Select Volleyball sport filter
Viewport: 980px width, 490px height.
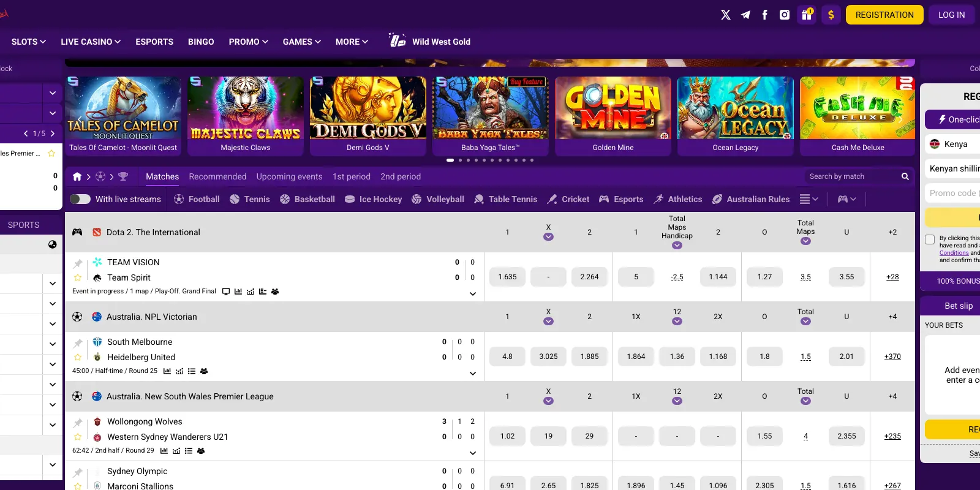438,199
